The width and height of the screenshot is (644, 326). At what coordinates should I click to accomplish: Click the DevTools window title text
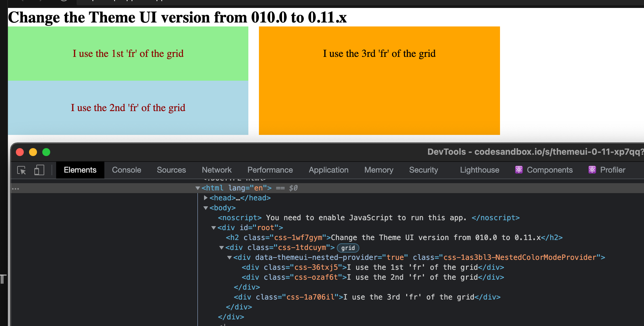coord(535,152)
